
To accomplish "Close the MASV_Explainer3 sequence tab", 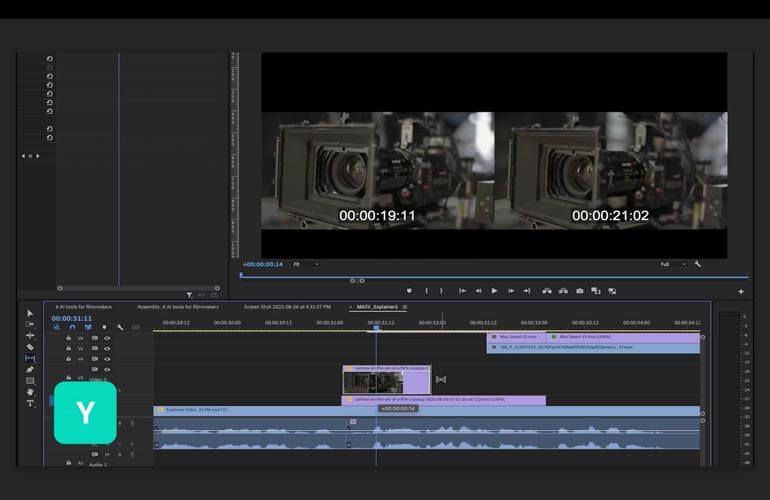I will click(351, 307).
